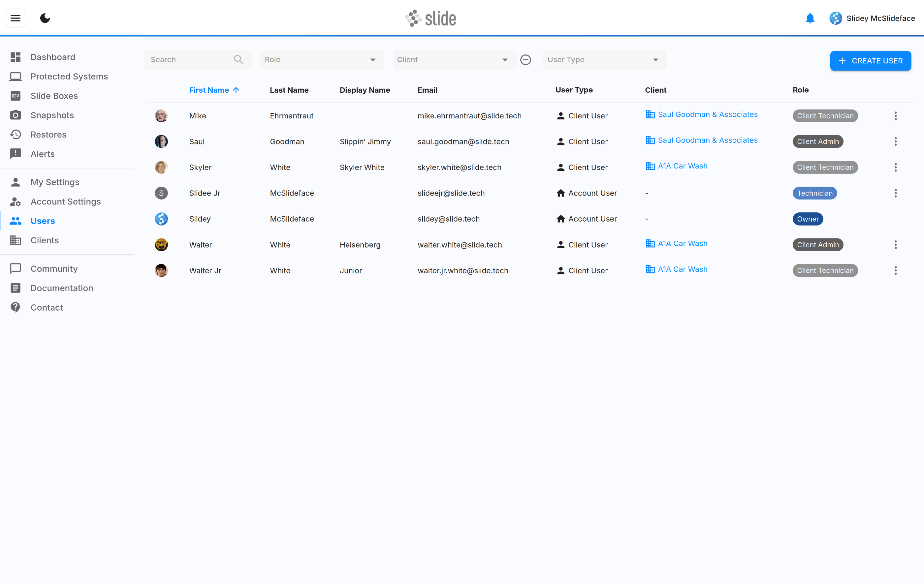Click the Users people icon in sidebar
This screenshot has height=584, width=924.
(x=16, y=221)
